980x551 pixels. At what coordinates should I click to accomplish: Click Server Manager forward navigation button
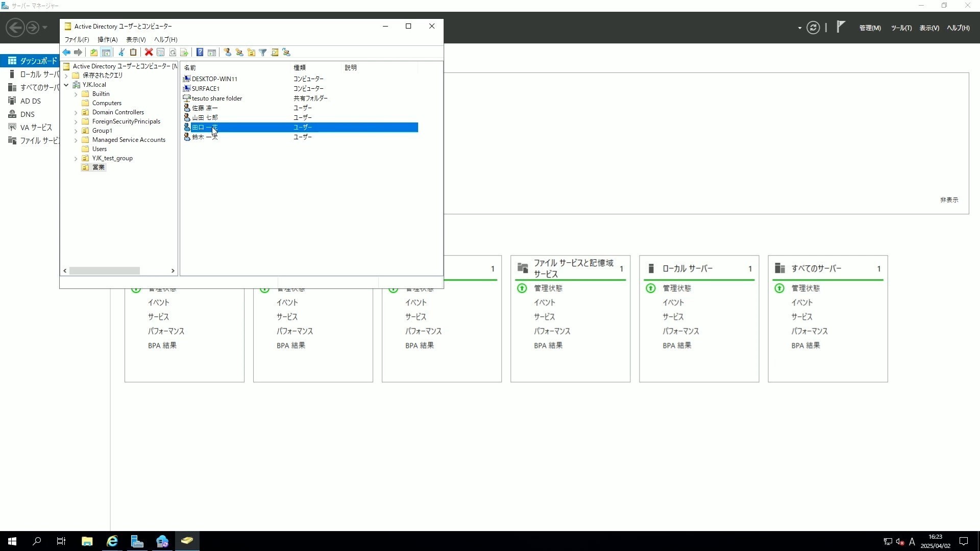coord(33,28)
